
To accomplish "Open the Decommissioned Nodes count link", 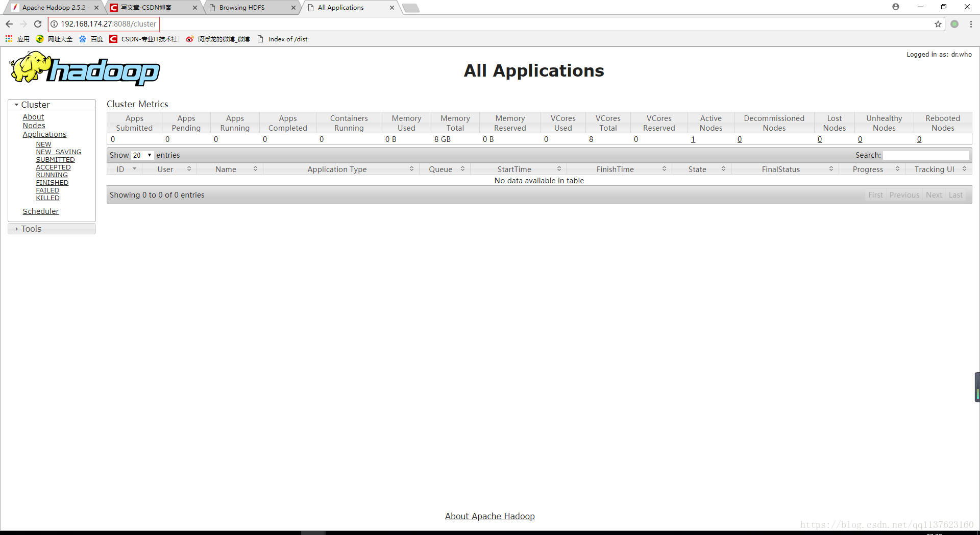I will (x=740, y=139).
